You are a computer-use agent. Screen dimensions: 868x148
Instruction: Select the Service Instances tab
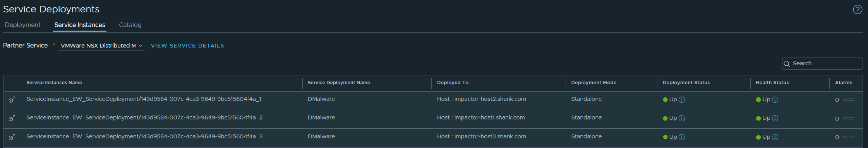point(80,25)
